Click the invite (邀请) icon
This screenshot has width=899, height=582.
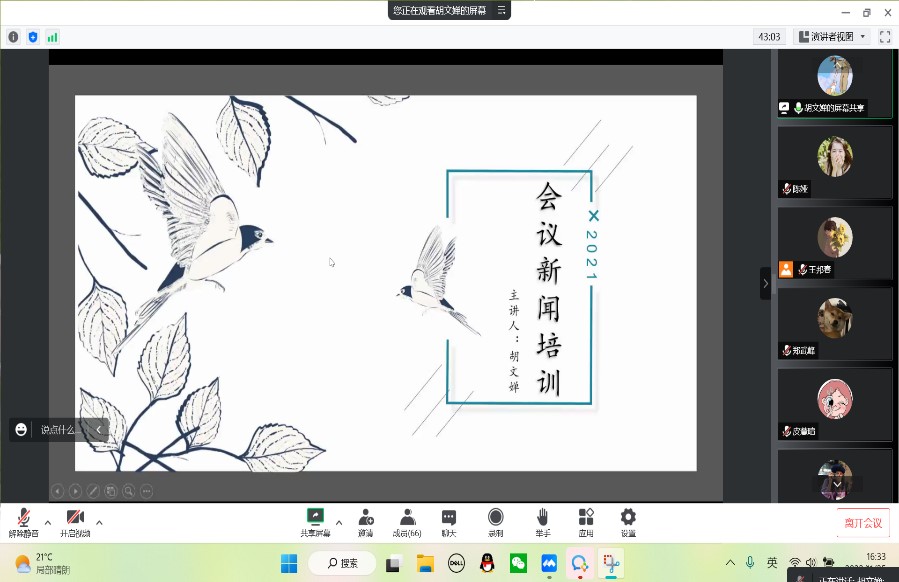tap(366, 521)
